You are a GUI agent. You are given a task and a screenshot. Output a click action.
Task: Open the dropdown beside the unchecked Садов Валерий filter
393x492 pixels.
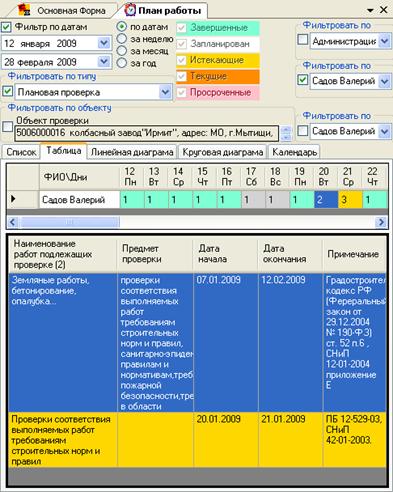[384, 131]
